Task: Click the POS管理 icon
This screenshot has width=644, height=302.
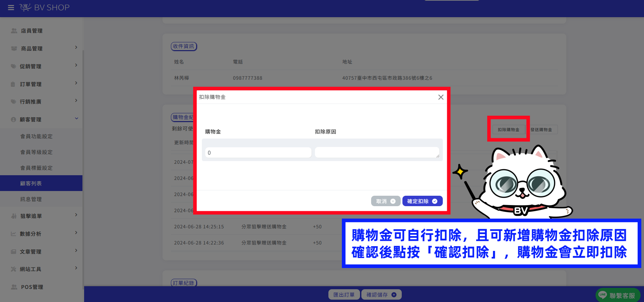Action: coord(14,287)
